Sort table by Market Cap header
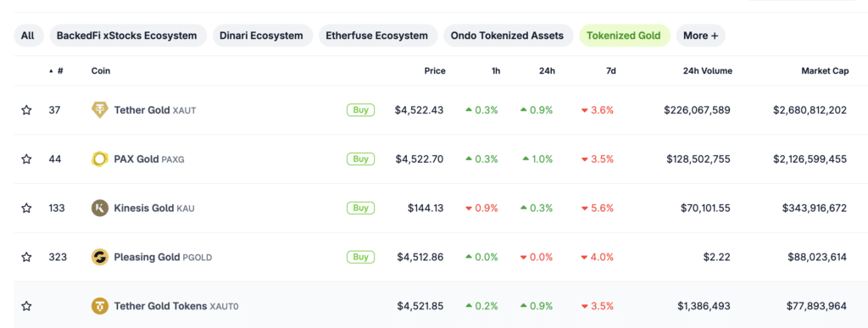This screenshot has height=328, width=868. 824,71
